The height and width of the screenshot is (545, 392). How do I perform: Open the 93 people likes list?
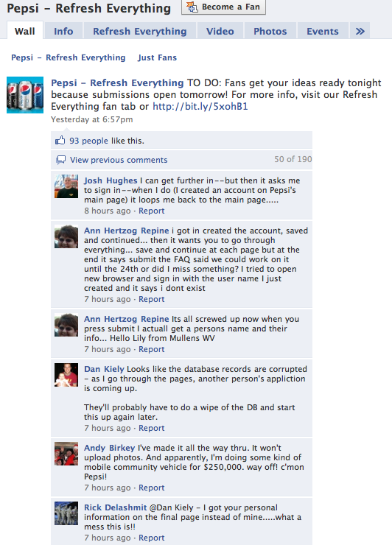[x=88, y=141]
